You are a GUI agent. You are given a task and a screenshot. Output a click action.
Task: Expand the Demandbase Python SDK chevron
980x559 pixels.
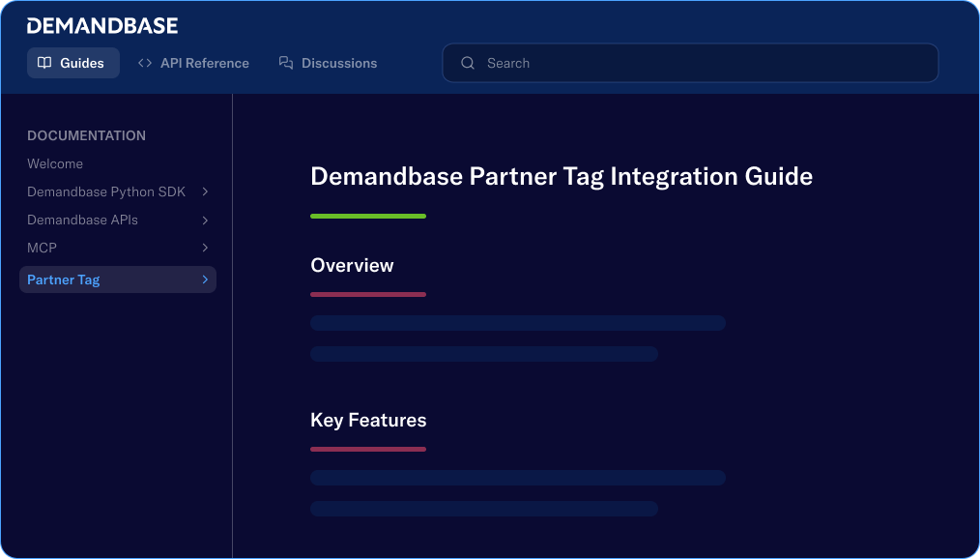[x=205, y=191]
